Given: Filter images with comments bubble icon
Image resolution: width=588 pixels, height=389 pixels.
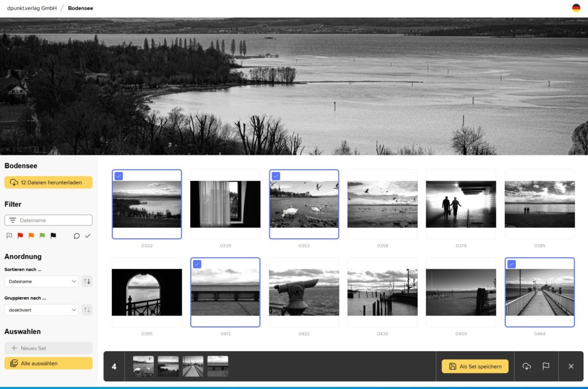Looking at the screenshot, I should (76, 236).
